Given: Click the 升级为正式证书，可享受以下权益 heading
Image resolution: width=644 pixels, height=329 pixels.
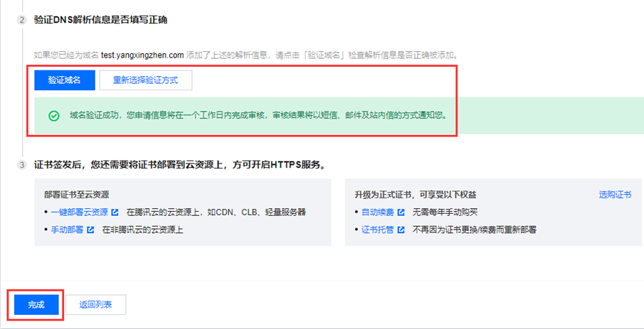Looking at the screenshot, I should click(416, 195).
